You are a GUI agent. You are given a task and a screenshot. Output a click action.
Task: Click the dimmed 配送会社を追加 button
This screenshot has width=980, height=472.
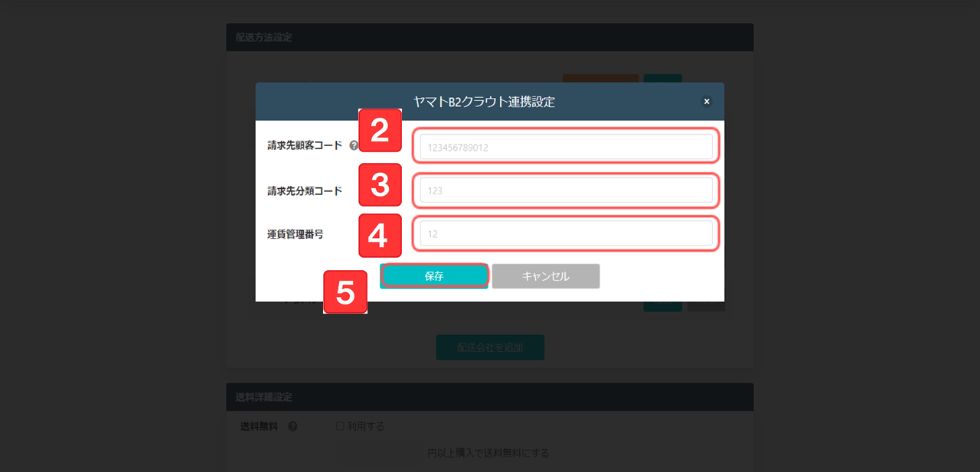[x=490, y=347]
